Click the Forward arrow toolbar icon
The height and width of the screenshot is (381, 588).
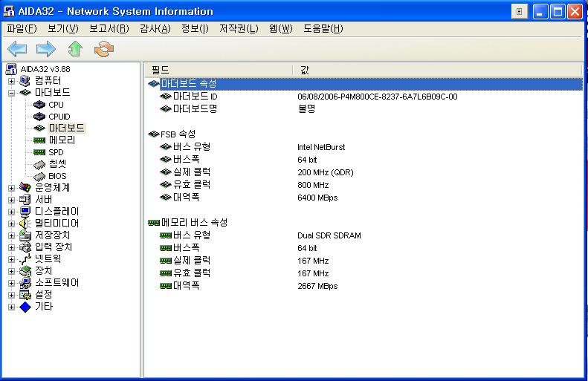point(46,49)
